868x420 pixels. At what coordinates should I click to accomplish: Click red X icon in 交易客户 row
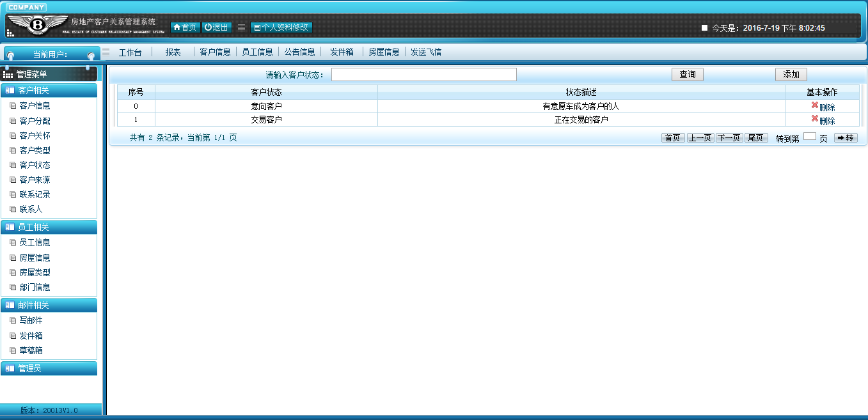pos(815,119)
